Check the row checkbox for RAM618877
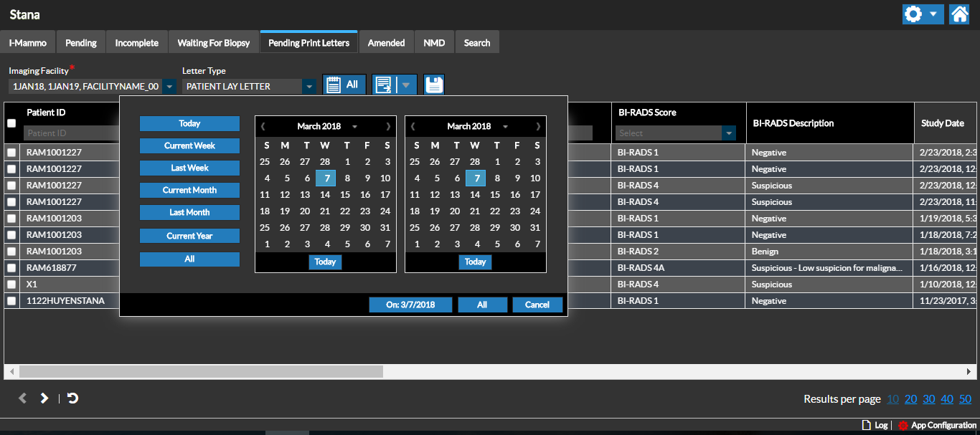The height and width of the screenshot is (435, 980). coord(11,268)
